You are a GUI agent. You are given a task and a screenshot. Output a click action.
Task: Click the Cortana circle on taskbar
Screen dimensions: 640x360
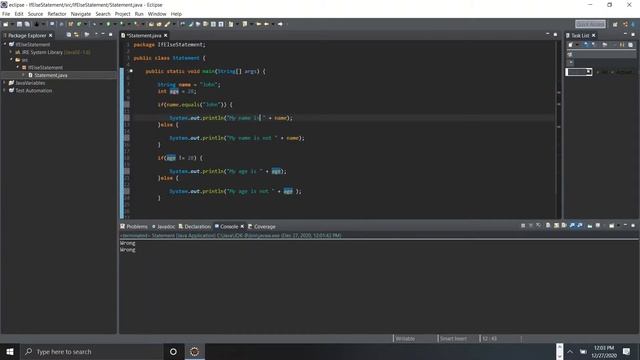[x=173, y=351]
